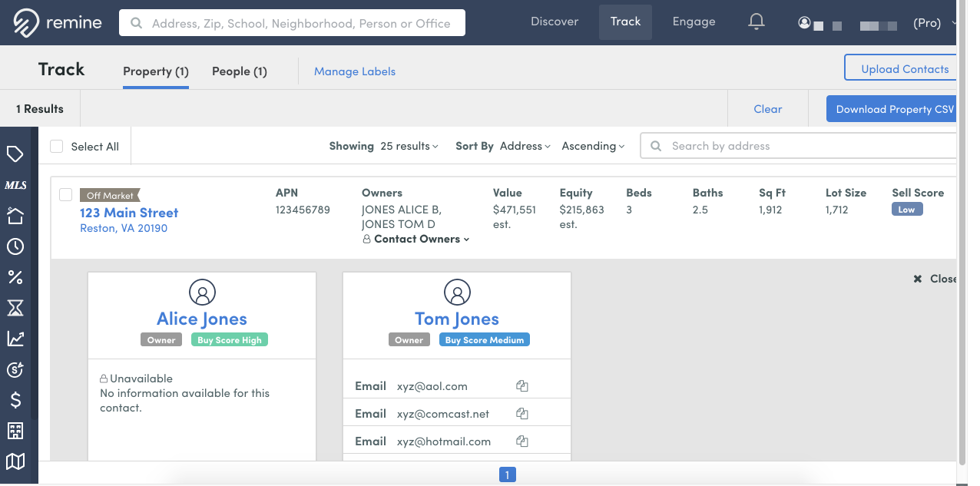980x486 pixels.
Task: Select the percent sidebar icon
Action: tap(15, 277)
